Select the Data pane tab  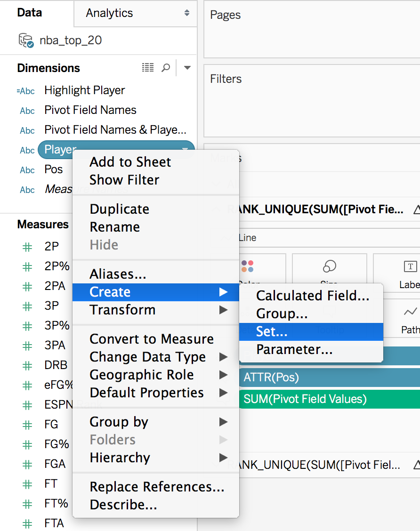pyautogui.click(x=29, y=13)
